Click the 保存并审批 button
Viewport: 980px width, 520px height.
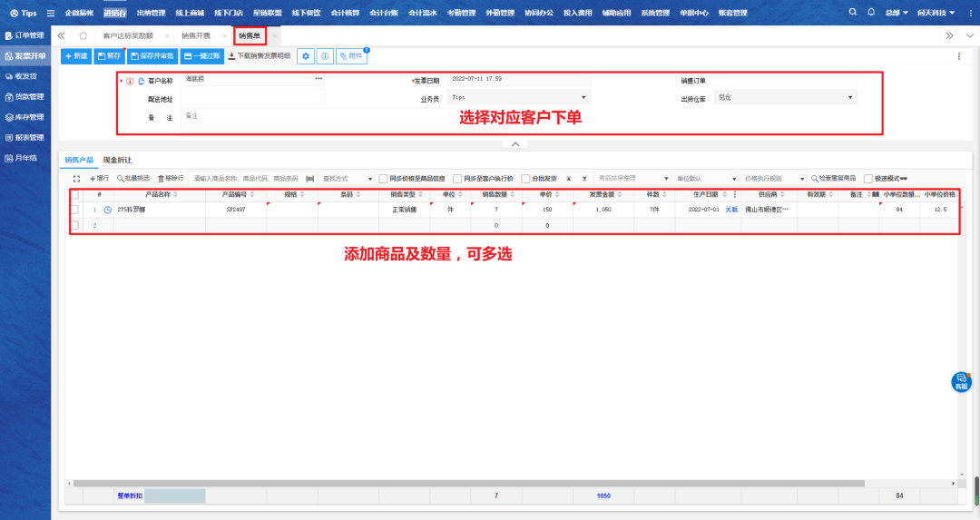152,56
